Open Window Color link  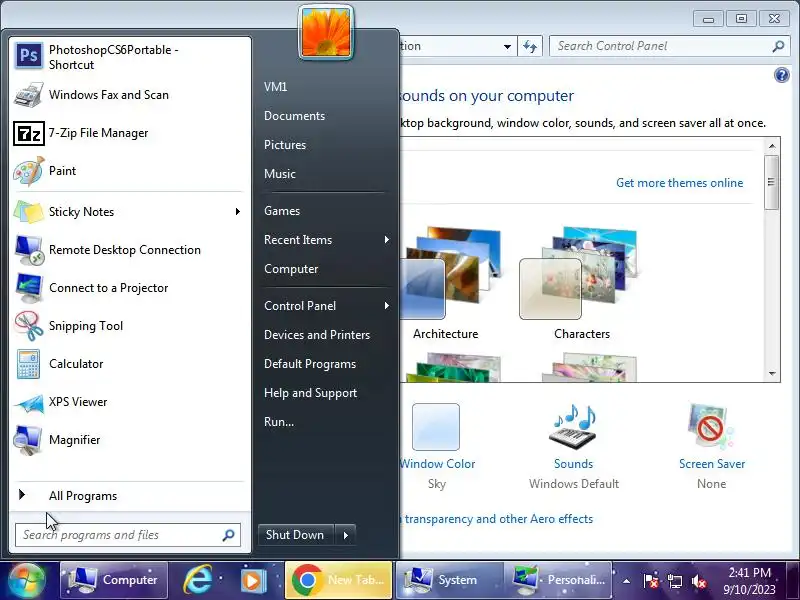437,464
